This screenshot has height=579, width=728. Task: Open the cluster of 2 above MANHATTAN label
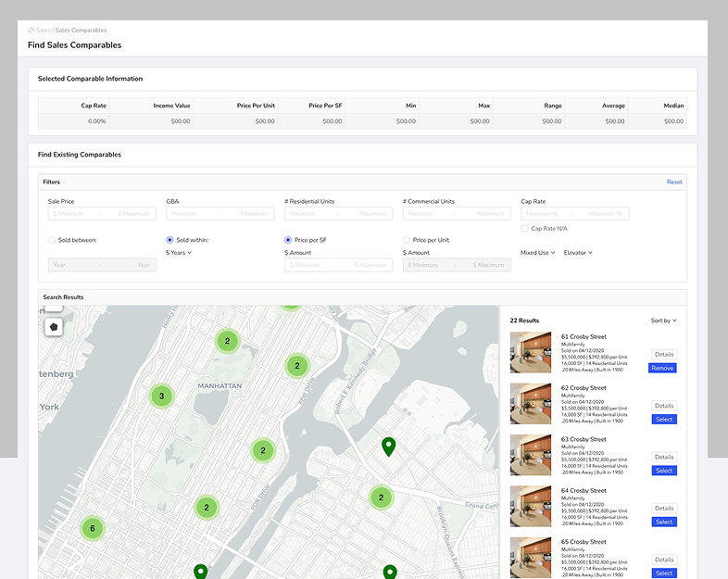point(228,341)
